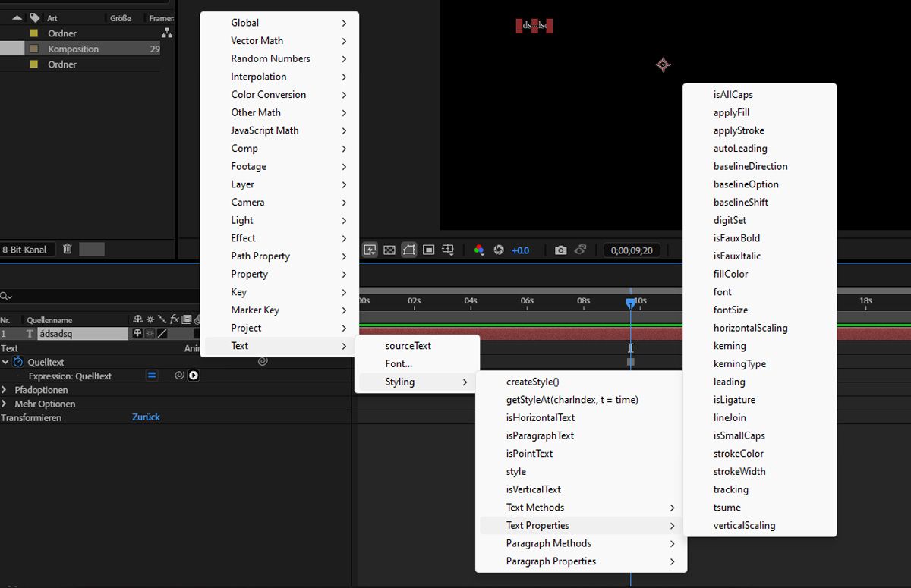
Task: Toggle the shy switch on layer ádsadsq
Action: (137, 333)
